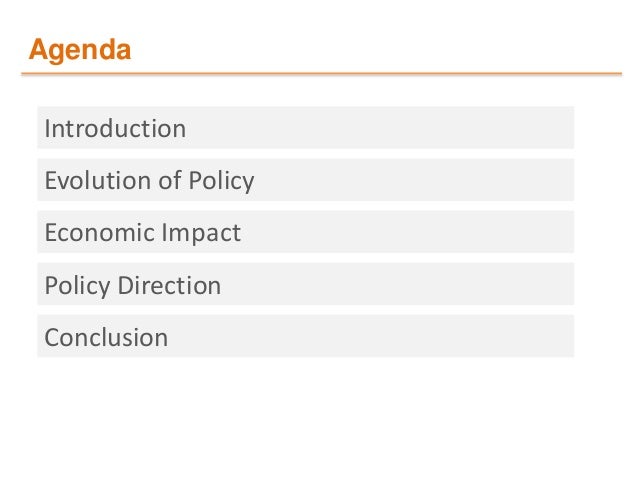638x479 pixels.
Task: Click the word Evolution in the second item
Action: (98, 180)
